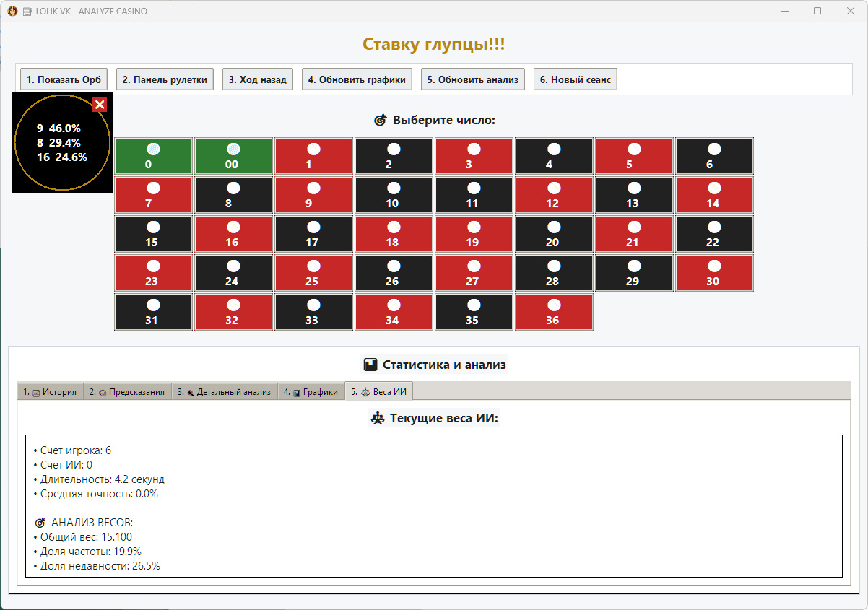
Task: Pick black number 10
Action: 394,195
